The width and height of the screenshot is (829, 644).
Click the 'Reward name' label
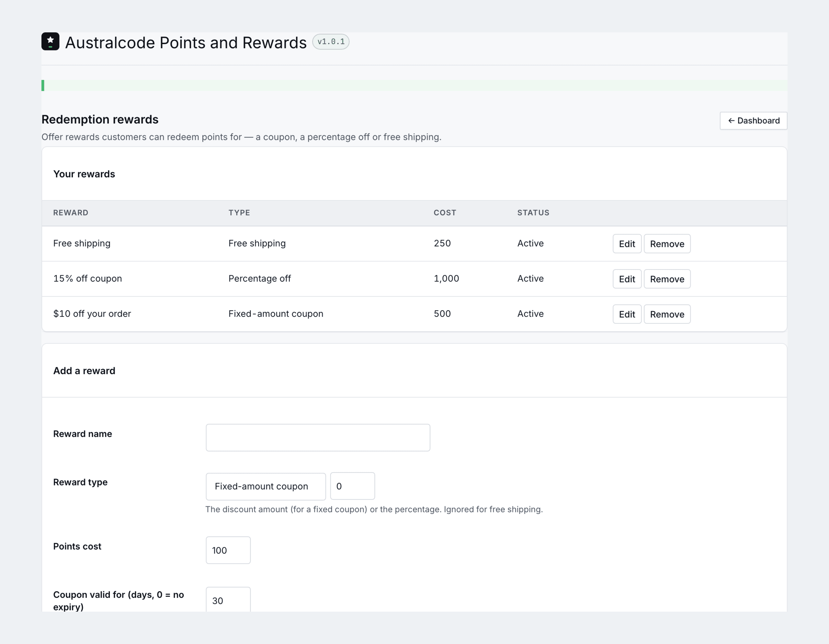coord(82,434)
